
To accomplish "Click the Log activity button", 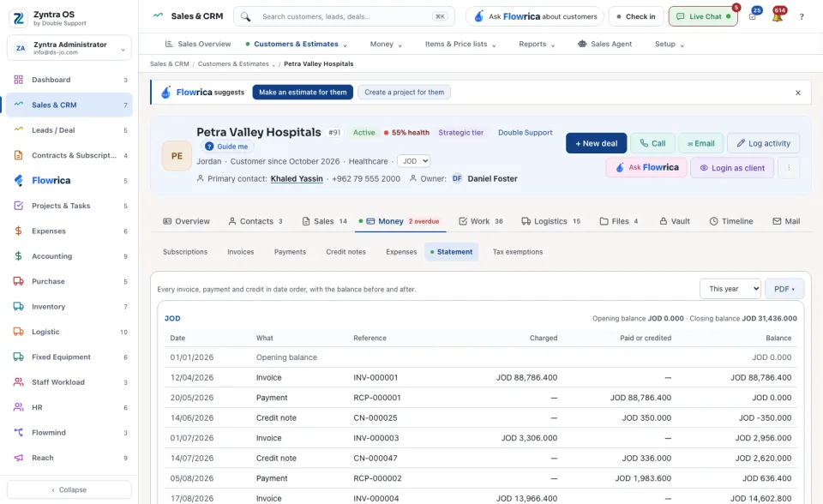I will [764, 143].
